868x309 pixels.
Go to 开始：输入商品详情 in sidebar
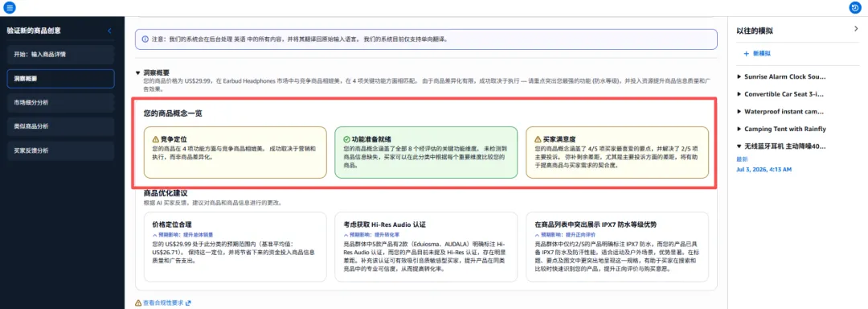(60, 54)
